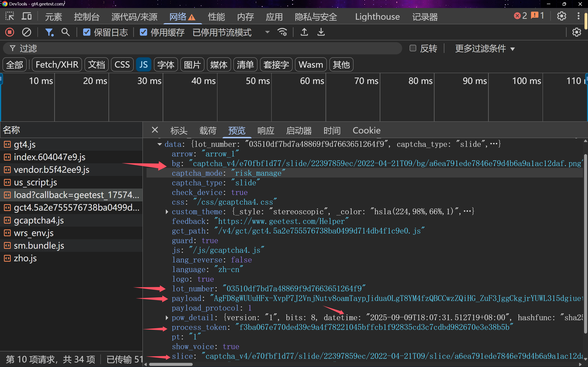Image resolution: width=588 pixels, height=367 pixels.
Task: Open the 已停用节流模式 throttling dropdown
Action: tap(231, 32)
